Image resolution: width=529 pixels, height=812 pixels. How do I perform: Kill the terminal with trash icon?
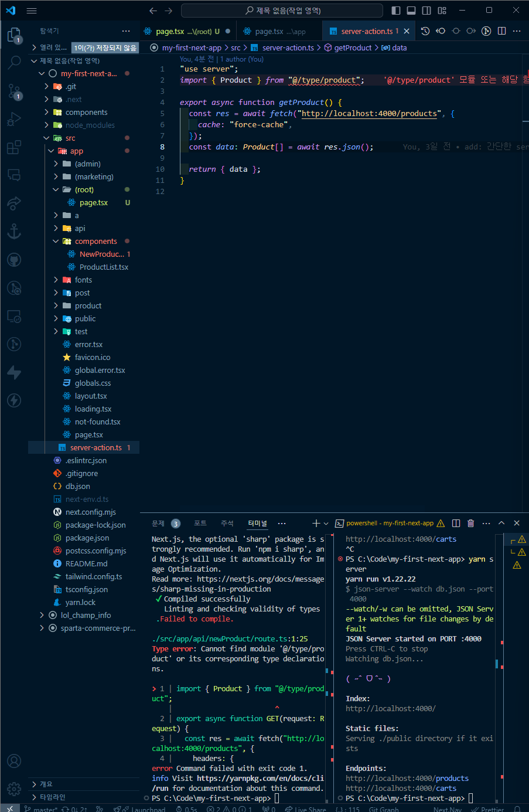click(470, 523)
